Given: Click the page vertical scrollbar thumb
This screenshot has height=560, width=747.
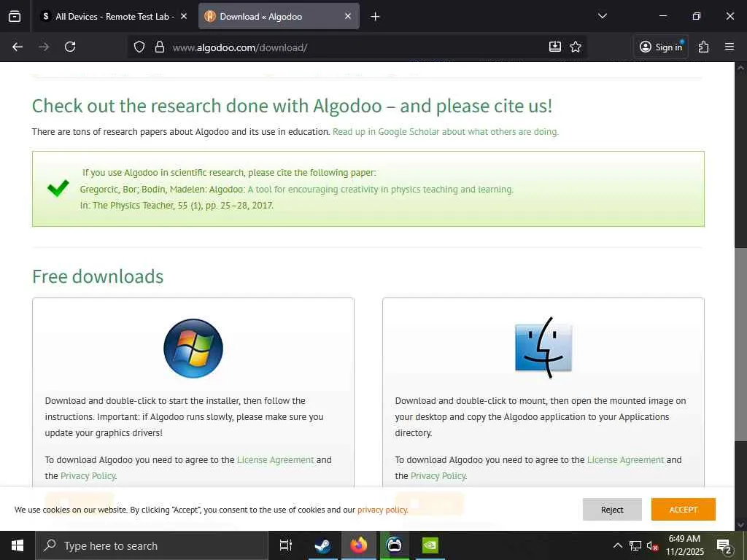Looking at the screenshot, I should click(x=740, y=345).
